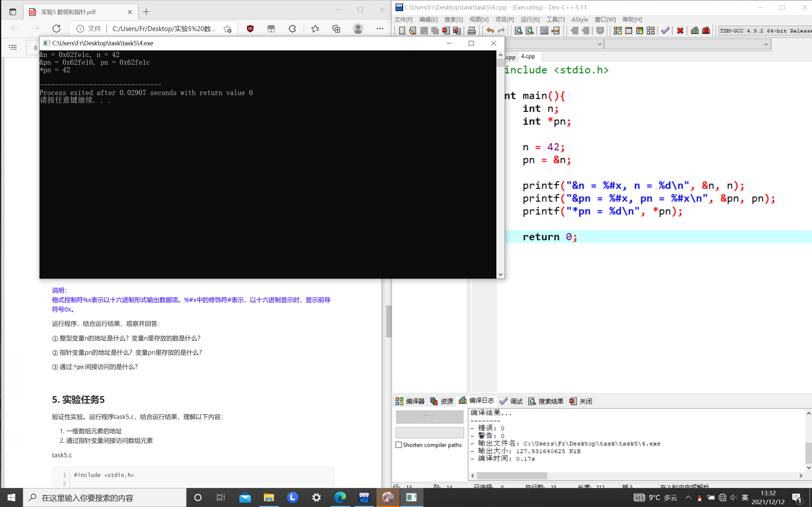Click the Compile & Run icon
Screen dimensions: 812x507
coord(639,30)
